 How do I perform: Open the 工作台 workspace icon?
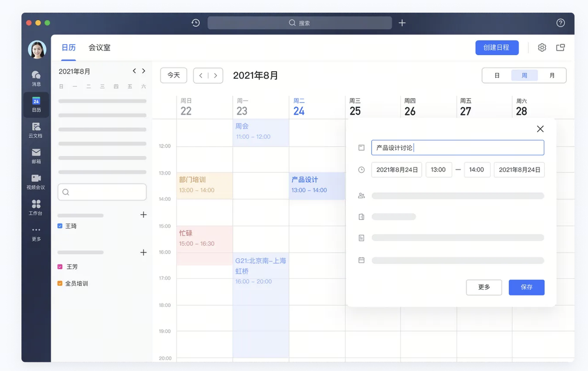tap(36, 205)
